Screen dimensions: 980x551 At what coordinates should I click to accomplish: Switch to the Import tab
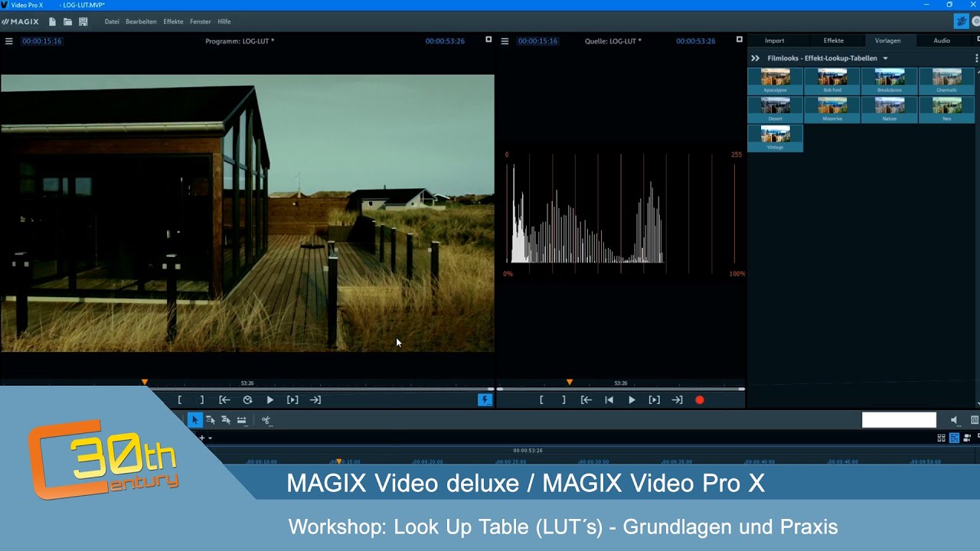774,41
